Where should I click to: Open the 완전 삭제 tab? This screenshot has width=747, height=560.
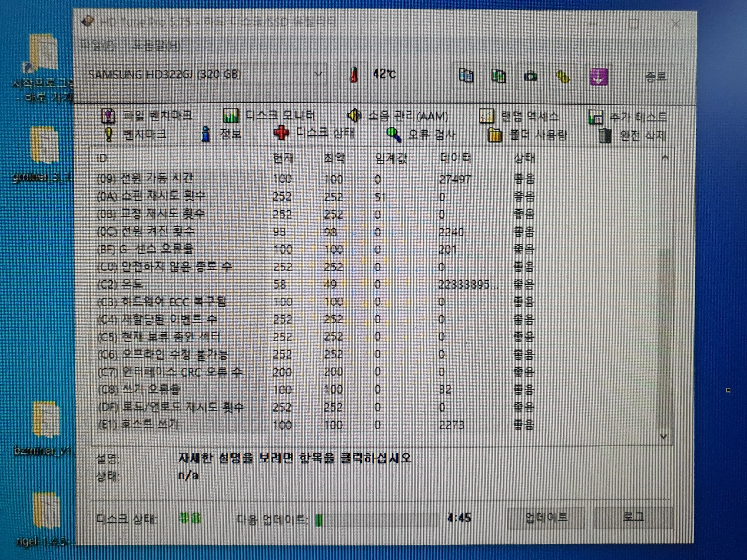tap(632, 136)
